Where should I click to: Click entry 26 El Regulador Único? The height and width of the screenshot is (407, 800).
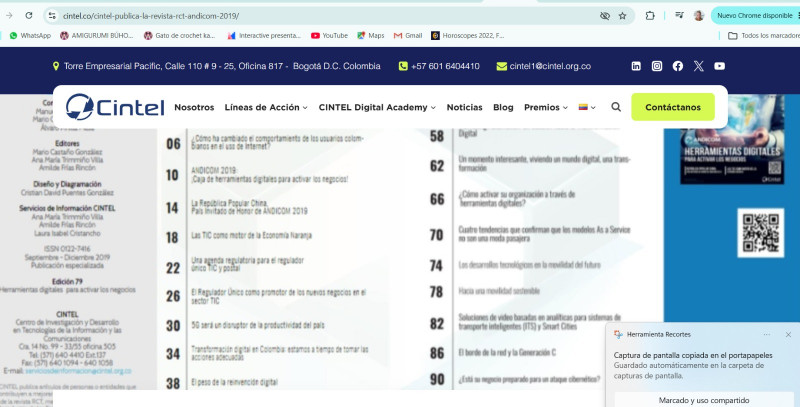[278, 296]
